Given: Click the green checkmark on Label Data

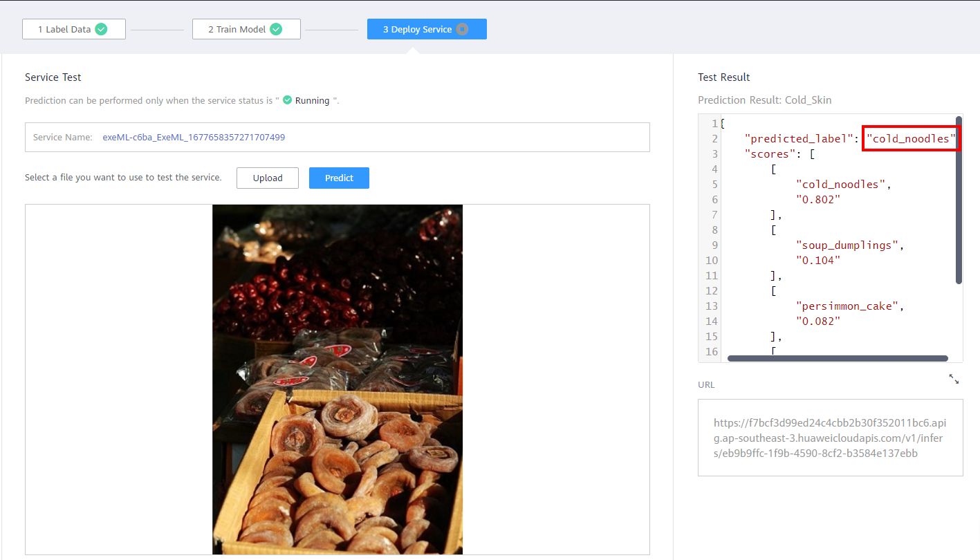Looking at the screenshot, I should click(x=101, y=29).
